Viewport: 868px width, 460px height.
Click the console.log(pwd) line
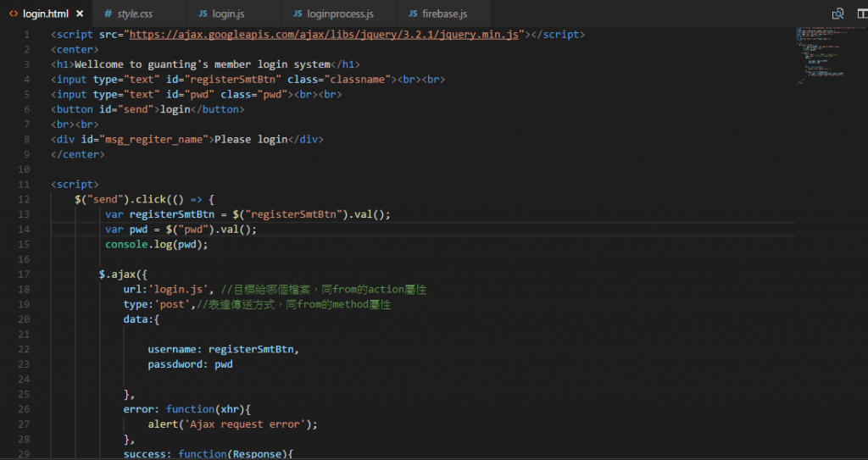tap(157, 244)
